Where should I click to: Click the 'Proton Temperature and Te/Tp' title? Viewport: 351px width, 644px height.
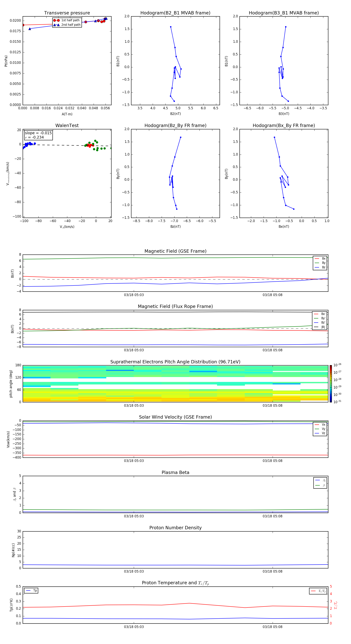pos(175,583)
